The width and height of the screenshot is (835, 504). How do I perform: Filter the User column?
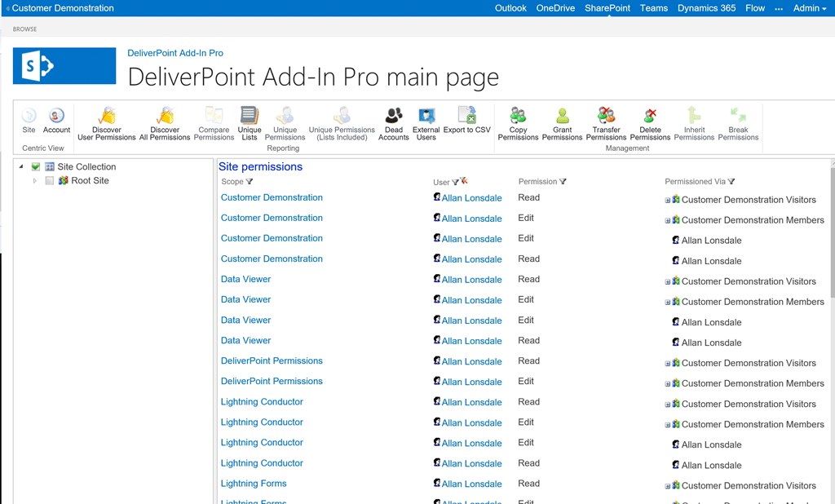(455, 182)
